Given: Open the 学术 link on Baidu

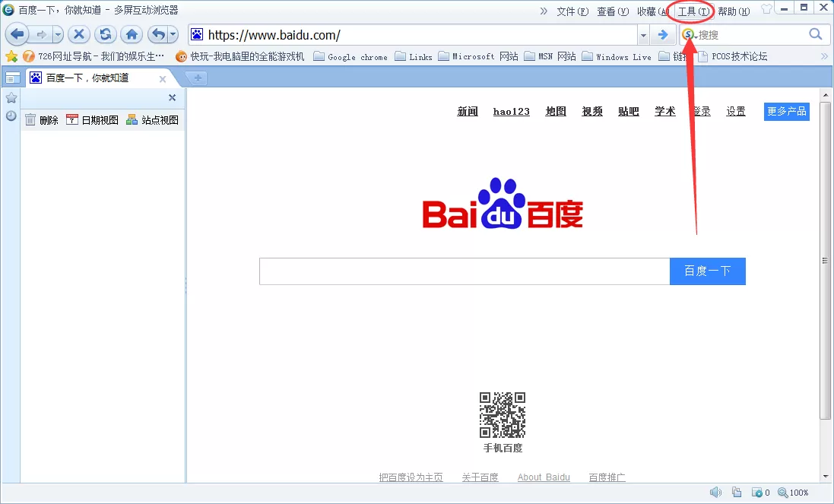Looking at the screenshot, I should 665,111.
